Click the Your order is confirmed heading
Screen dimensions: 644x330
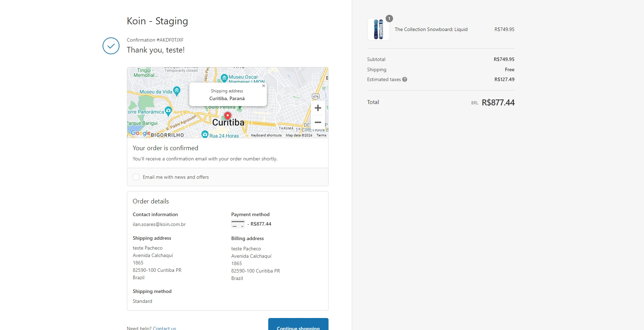[166, 148]
